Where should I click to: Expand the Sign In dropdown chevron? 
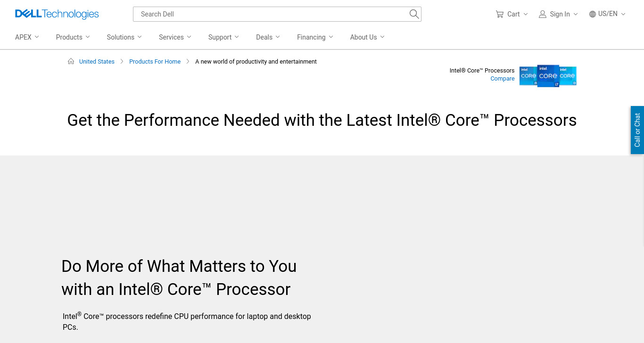[x=576, y=14]
